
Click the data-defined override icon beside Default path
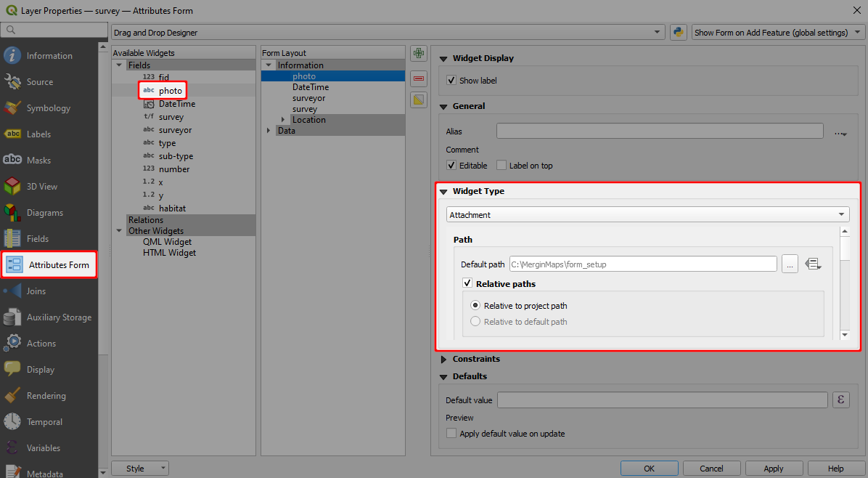click(813, 264)
